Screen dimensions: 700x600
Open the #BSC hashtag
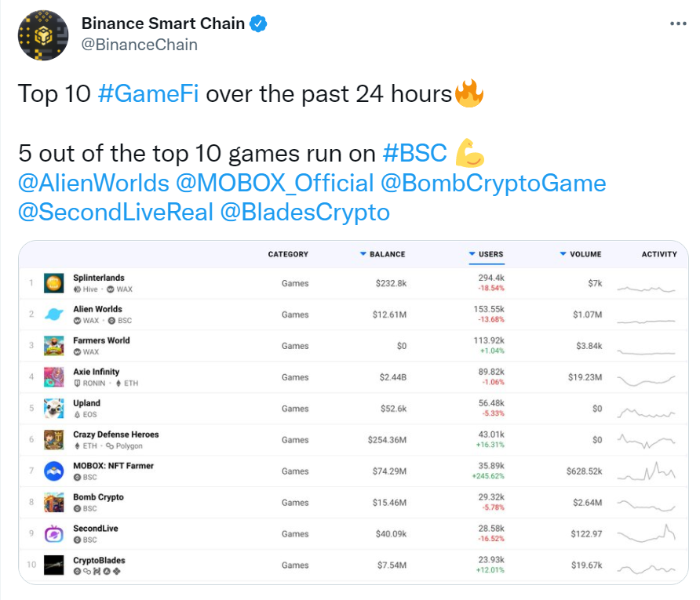(x=414, y=153)
